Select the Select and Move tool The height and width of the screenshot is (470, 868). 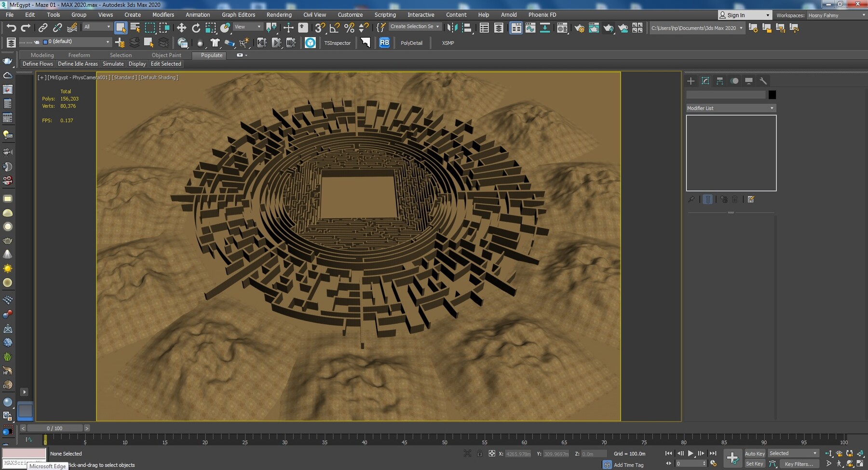(182, 27)
